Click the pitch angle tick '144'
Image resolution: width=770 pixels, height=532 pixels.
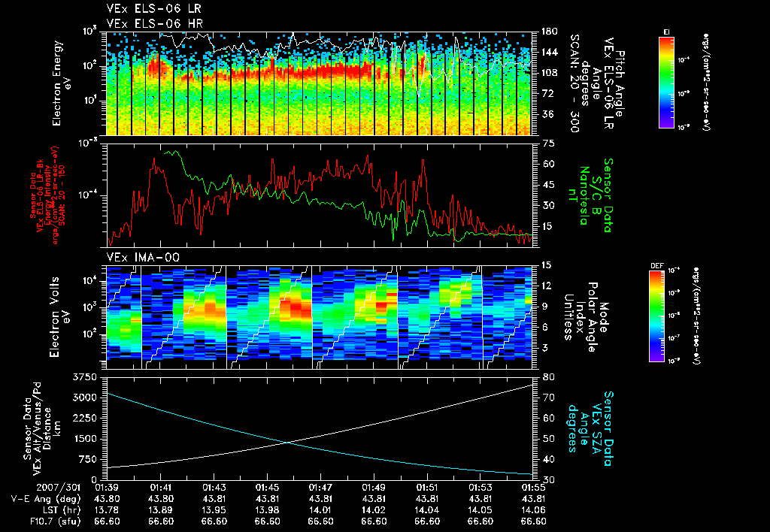pos(549,52)
